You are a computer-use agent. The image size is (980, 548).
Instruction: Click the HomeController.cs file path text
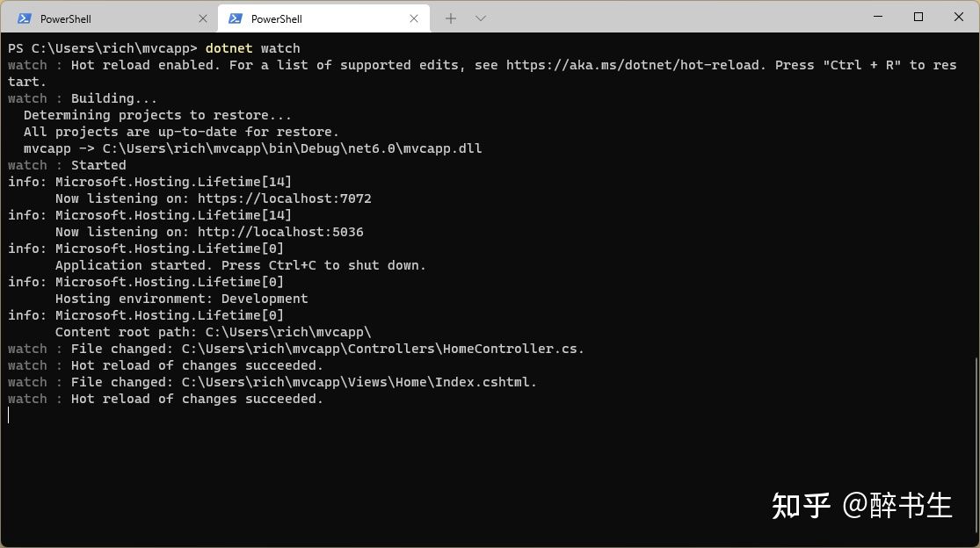[382, 349]
